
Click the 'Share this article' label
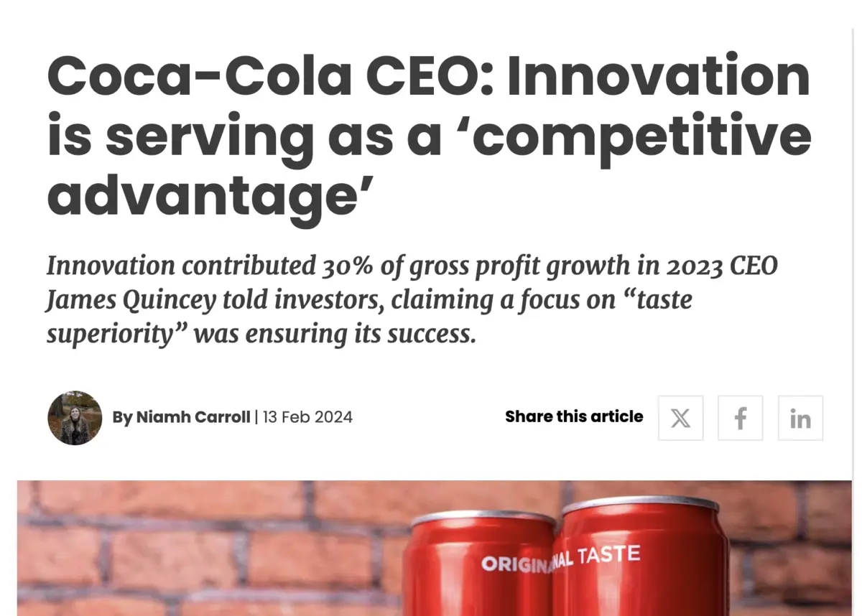pyautogui.click(x=574, y=416)
